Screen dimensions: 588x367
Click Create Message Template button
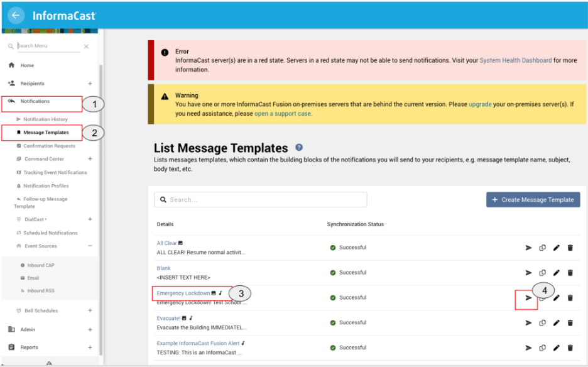533,200
